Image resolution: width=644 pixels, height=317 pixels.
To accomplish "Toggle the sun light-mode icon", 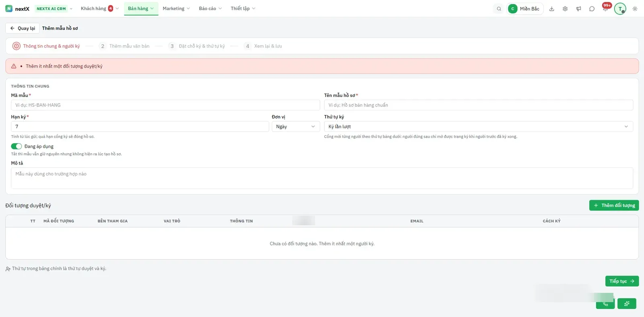I will 635,8.
